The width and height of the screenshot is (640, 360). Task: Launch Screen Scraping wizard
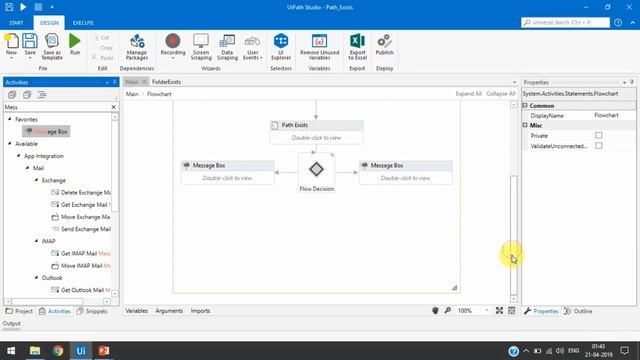pyautogui.click(x=201, y=47)
